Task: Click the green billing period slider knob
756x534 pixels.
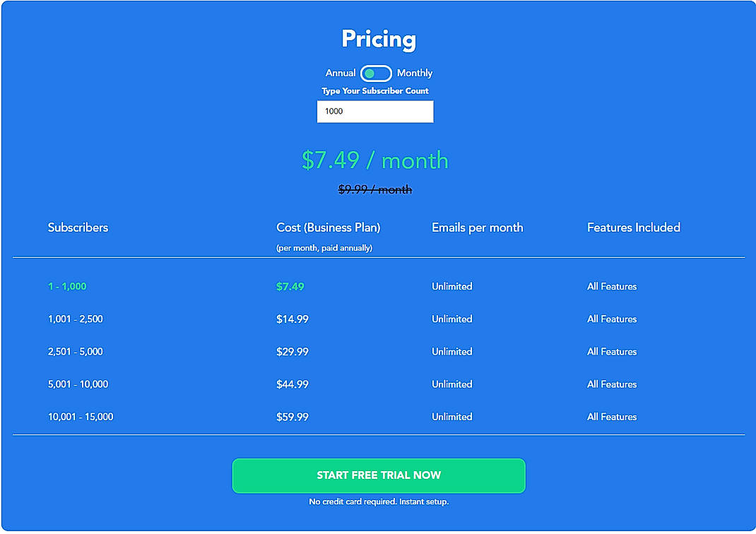Action: click(370, 73)
